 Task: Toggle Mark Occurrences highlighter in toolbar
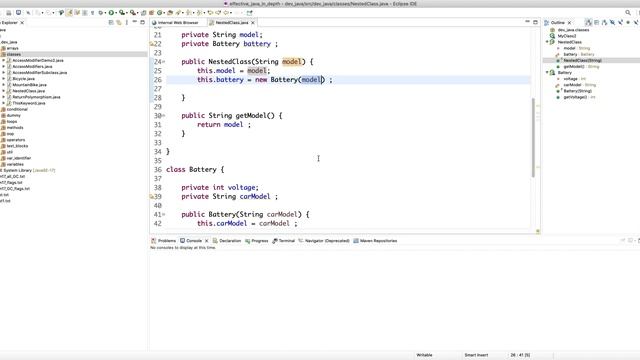(x=69, y=13)
